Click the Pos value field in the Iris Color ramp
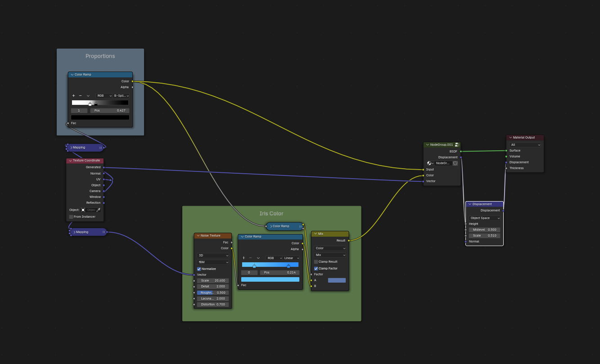This screenshot has width=600, height=364. click(280, 272)
